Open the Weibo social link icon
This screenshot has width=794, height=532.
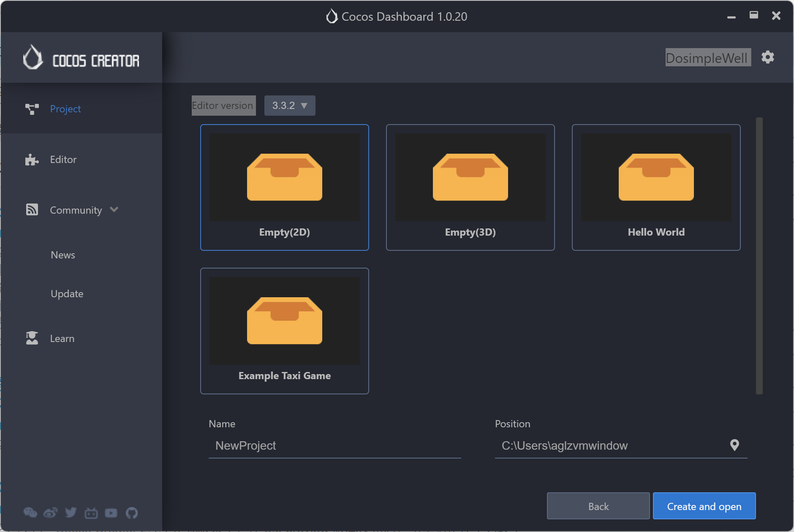tap(51, 513)
